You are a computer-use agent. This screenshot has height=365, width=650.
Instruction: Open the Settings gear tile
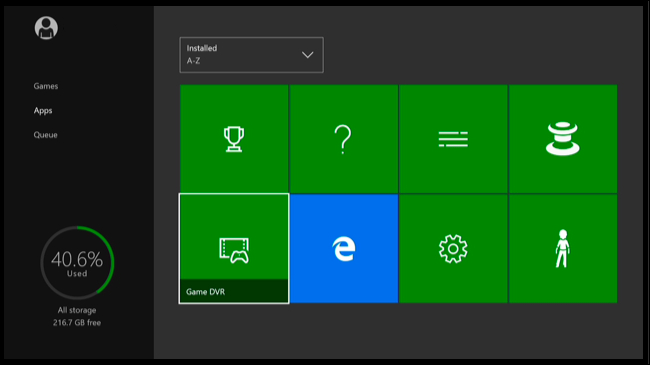453,248
